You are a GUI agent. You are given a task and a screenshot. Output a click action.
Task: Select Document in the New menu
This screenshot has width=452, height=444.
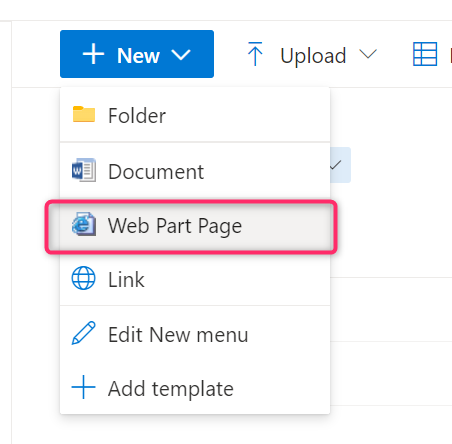point(195,171)
